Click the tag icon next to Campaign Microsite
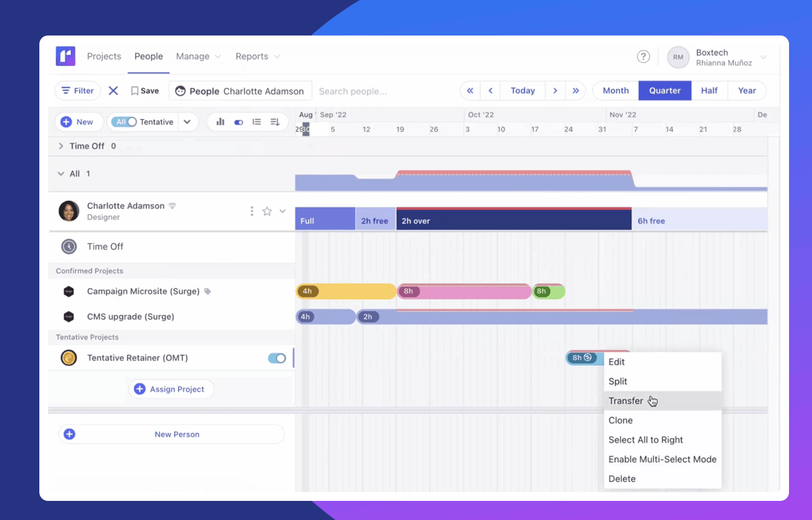The image size is (812, 520). 208,291
